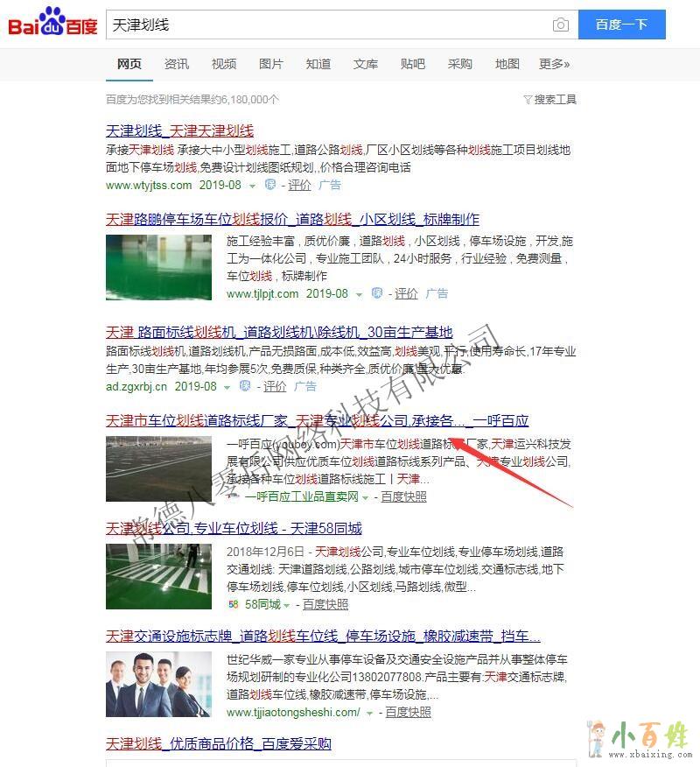Image resolution: width=700 pixels, height=767 pixels.
Task: Switch to the 图片 tab
Action: [271, 64]
